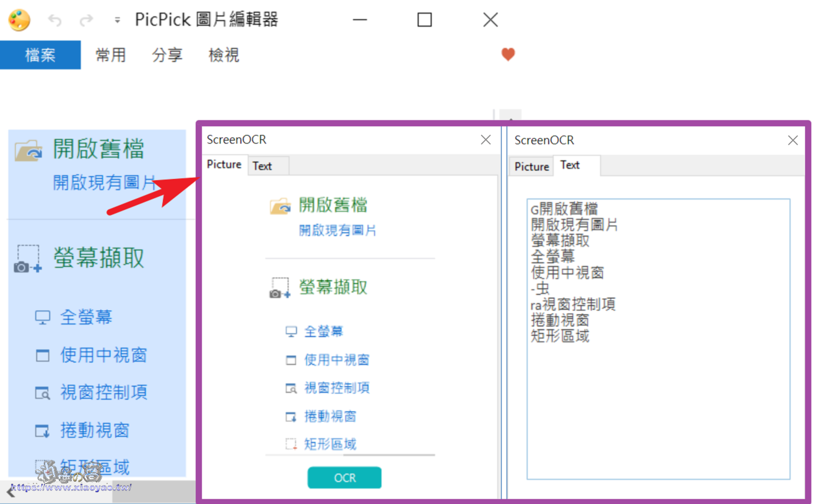Select 全螢幕 capture in PicPick sidebar
Screen dimensions: 815x504
coord(86,318)
